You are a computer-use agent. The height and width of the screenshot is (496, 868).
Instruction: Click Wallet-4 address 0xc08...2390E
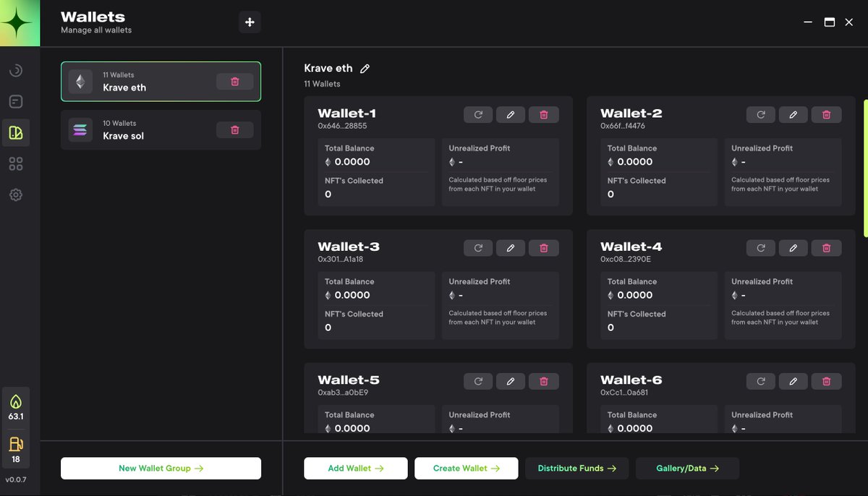pyautogui.click(x=626, y=259)
